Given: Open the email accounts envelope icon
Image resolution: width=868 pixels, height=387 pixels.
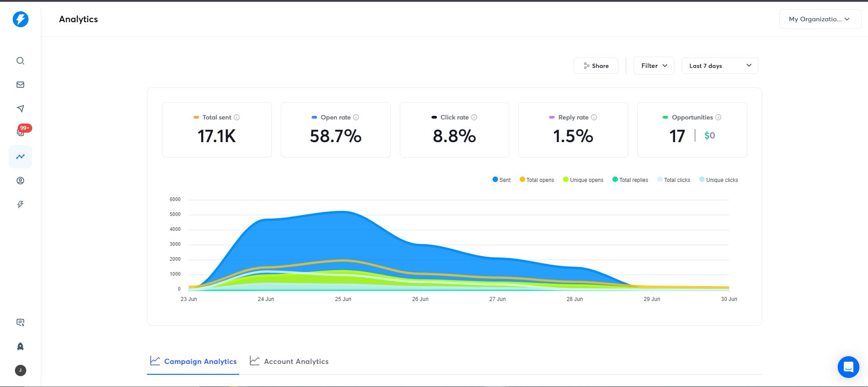Looking at the screenshot, I should (20, 85).
